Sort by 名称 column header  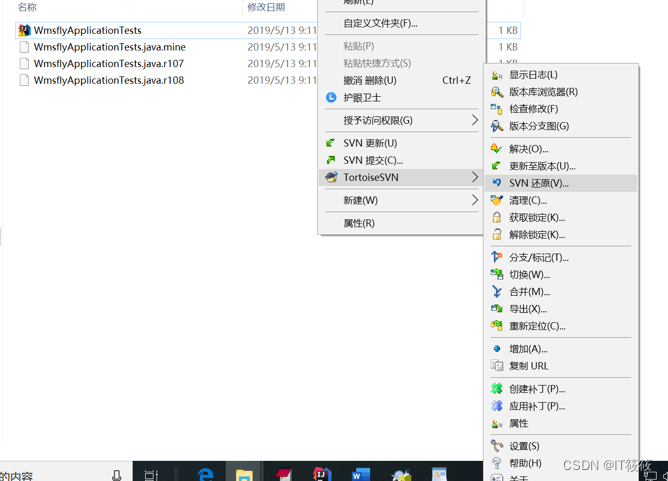pyautogui.click(x=27, y=7)
